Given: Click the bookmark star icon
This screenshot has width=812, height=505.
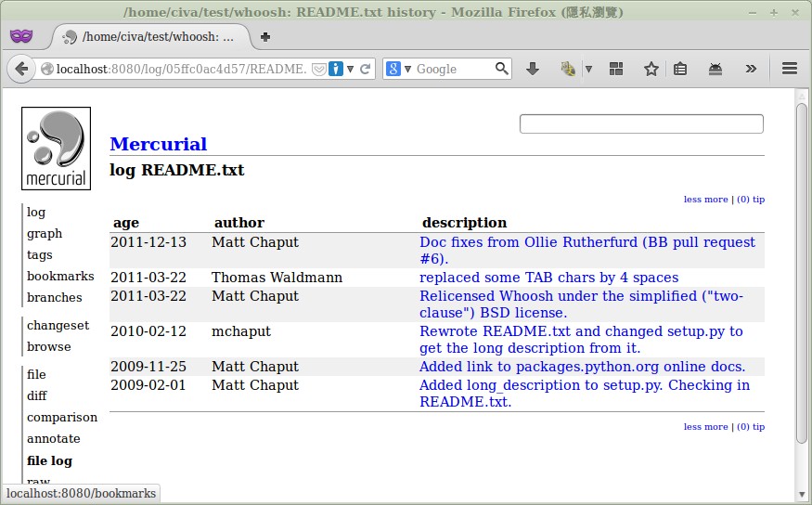Looking at the screenshot, I should (651, 69).
